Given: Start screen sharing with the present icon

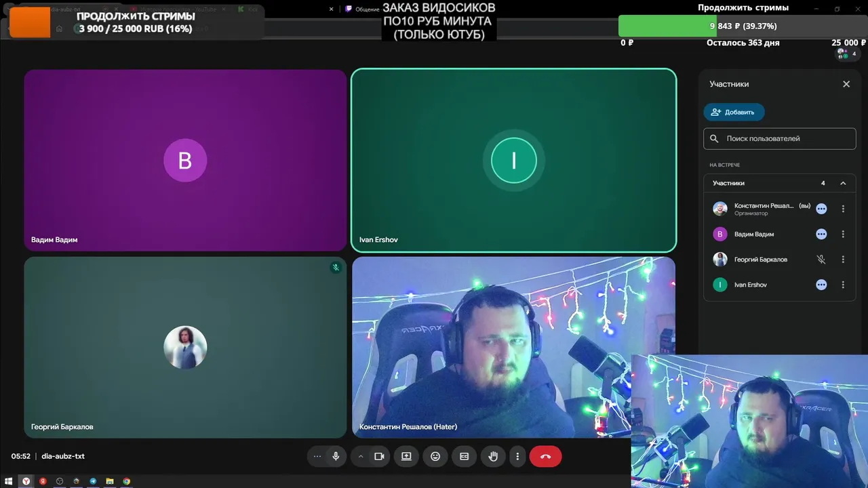Looking at the screenshot, I should coord(406,456).
